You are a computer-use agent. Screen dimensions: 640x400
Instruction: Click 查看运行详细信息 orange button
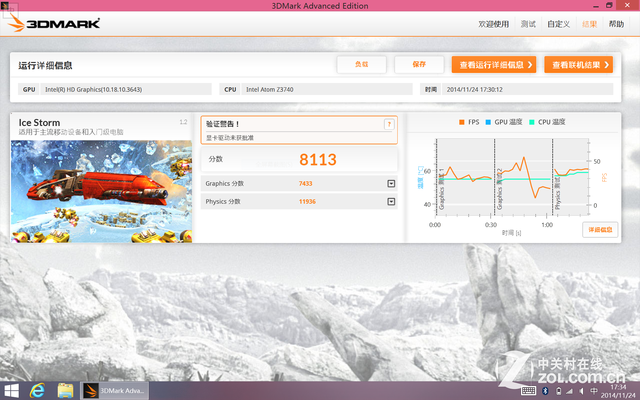[493, 65]
